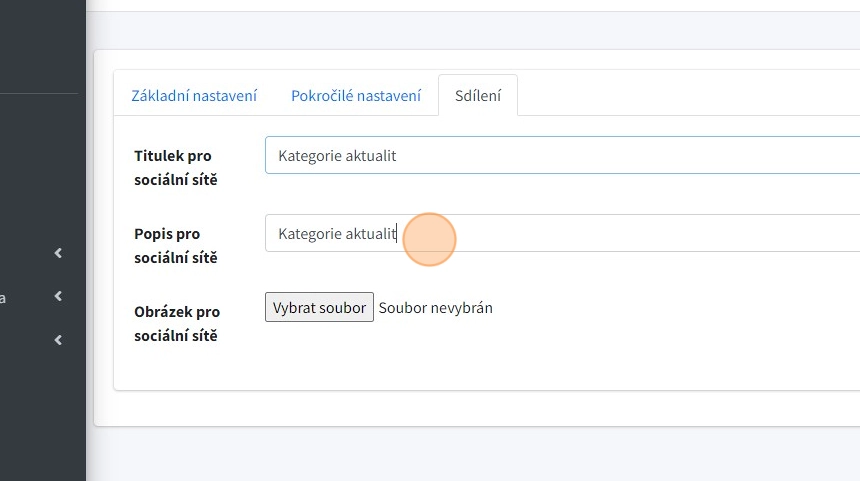Click the Vybrat soubor file button
The width and height of the screenshot is (860, 481).
(319, 307)
